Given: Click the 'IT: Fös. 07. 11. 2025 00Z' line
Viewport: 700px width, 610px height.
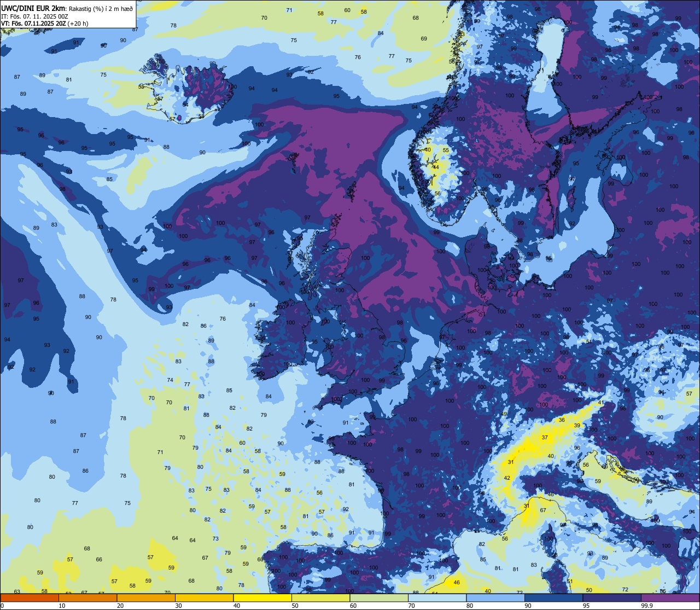Looking at the screenshot, I should (34, 16).
